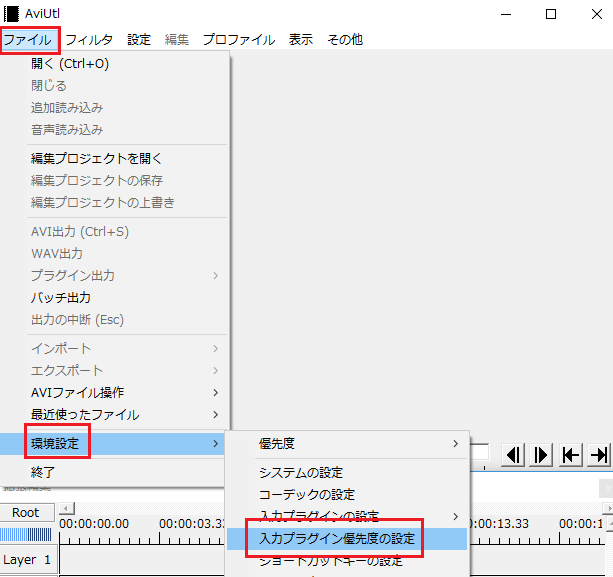Viewport: 613px width, 577px height.
Task: Click timeline ruler at 00:00:03.33
Action: pyautogui.click(x=192, y=523)
